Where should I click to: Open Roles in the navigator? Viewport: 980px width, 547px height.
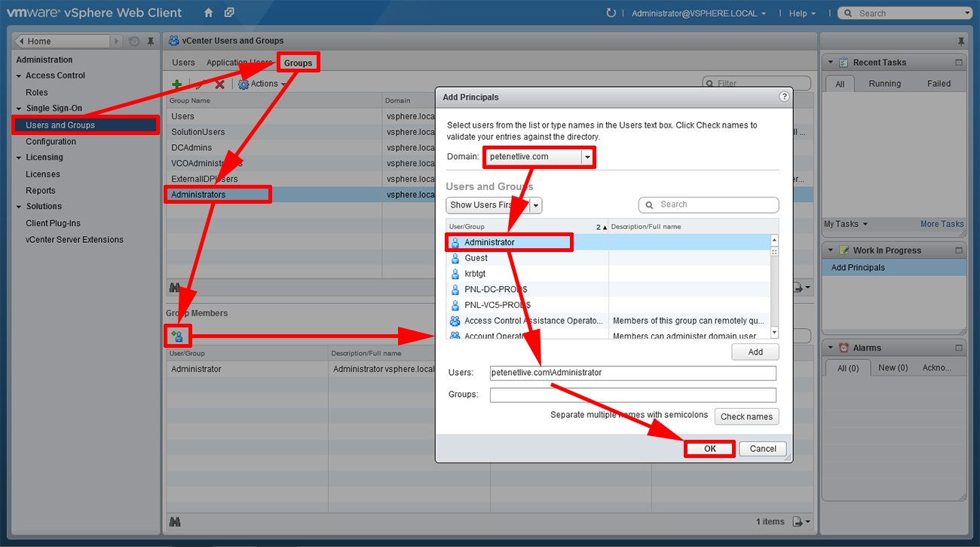click(x=37, y=93)
